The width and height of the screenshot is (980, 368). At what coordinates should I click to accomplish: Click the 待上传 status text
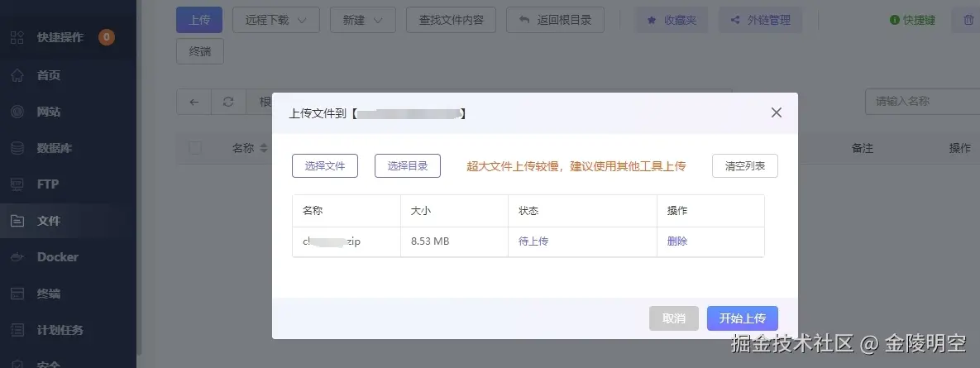pyautogui.click(x=533, y=241)
